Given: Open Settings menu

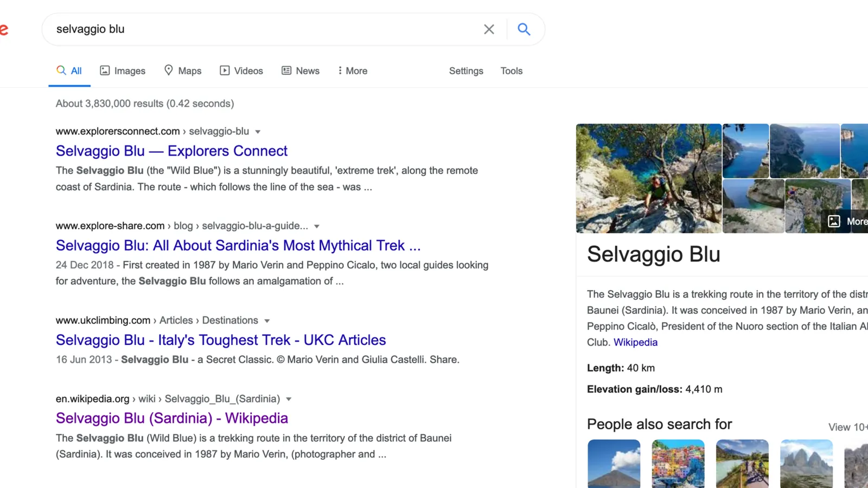Looking at the screenshot, I should pyautogui.click(x=466, y=71).
